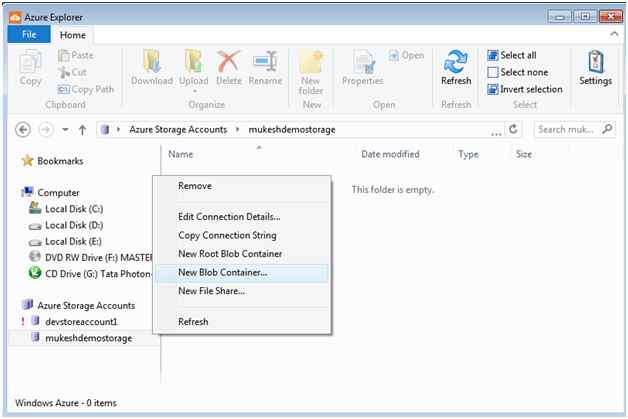
Task: Sort by the Name column header
Action: [181, 154]
